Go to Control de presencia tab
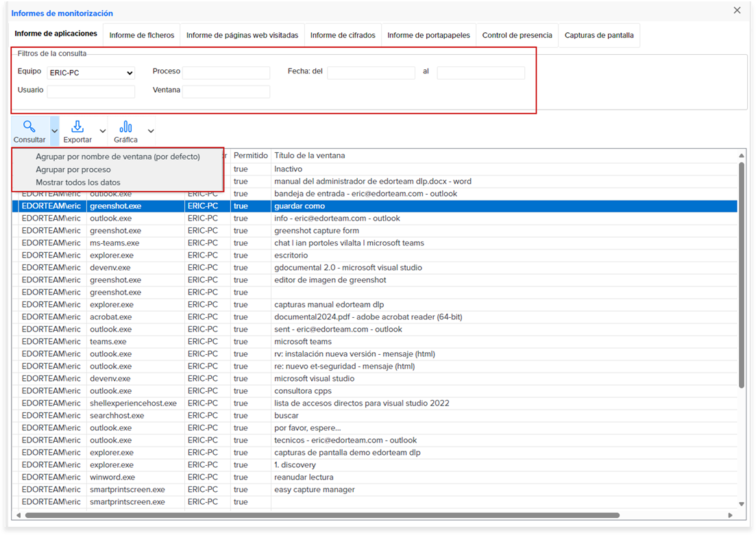Screen dimensions: 756x535 coord(517,35)
